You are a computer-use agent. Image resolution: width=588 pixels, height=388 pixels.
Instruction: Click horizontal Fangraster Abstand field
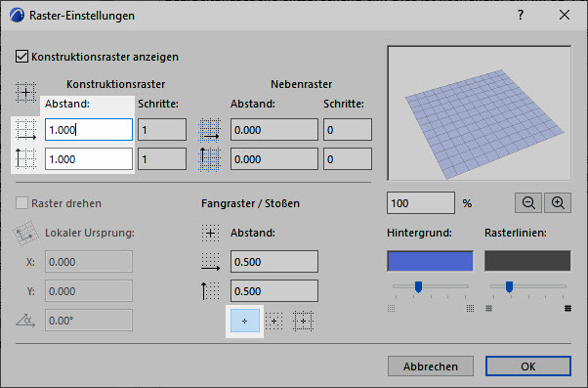pos(274,262)
